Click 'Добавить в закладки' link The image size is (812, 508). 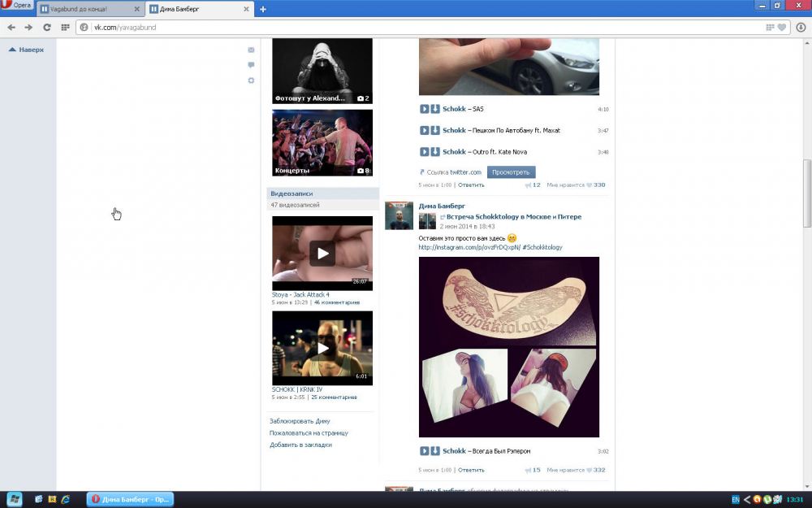[x=300, y=445]
